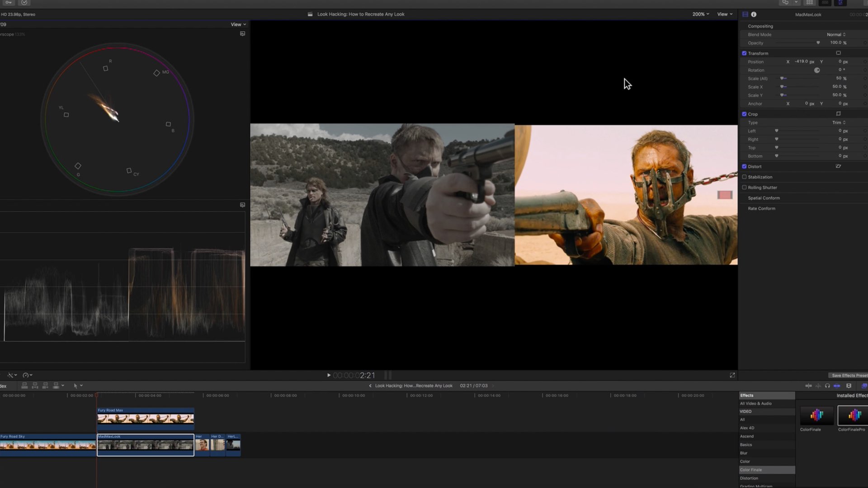Open the video inspector tab icon

pyautogui.click(x=745, y=14)
